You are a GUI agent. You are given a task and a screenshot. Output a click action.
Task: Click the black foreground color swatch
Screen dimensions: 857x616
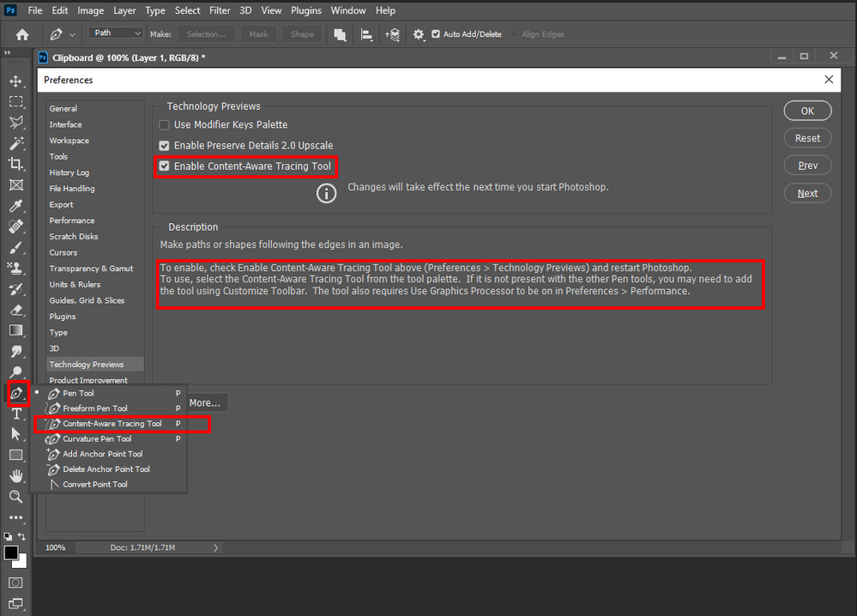[10, 553]
